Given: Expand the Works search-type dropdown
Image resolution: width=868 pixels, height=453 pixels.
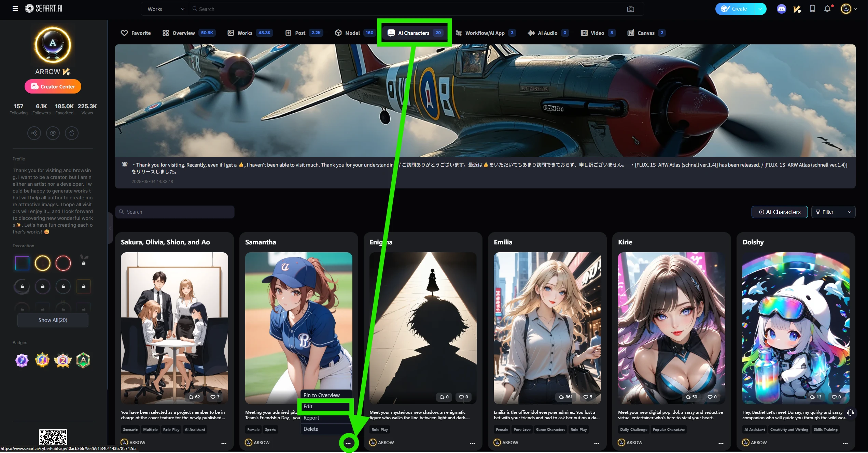Looking at the screenshot, I should (166, 9).
